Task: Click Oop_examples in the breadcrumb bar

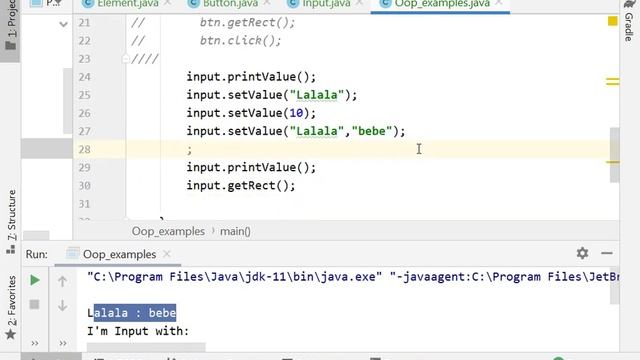Action: pyautogui.click(x=168, y=231)
